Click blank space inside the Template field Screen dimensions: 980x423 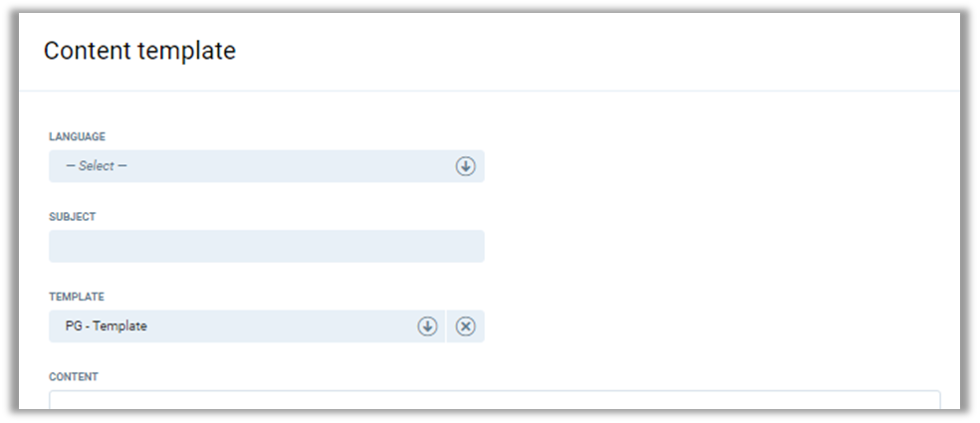coord(299,326)
